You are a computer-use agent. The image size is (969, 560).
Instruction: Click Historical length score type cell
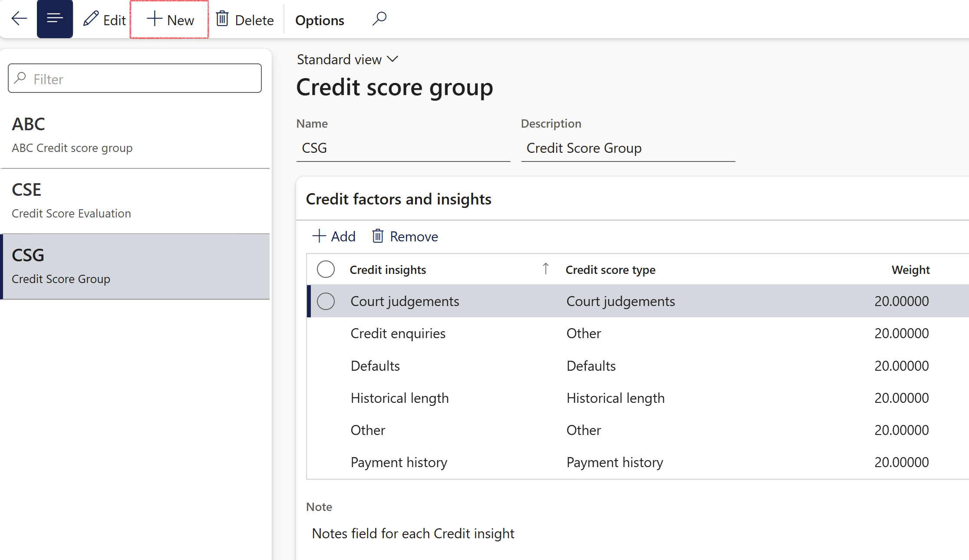click(x=615, y=398)
